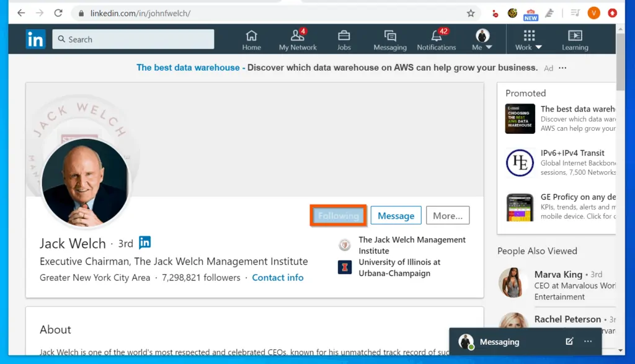Open LinkedIn Learning icon
Image resolution: width=635 pixels, height=364 pixels.
pos(574,34)
